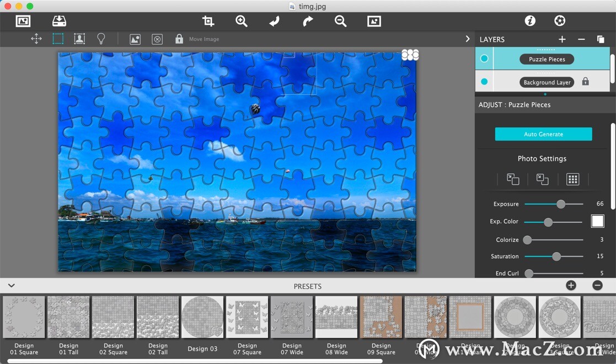Select the Background Layer label
This screenshot has width=616, height=364.
[547, 82]
